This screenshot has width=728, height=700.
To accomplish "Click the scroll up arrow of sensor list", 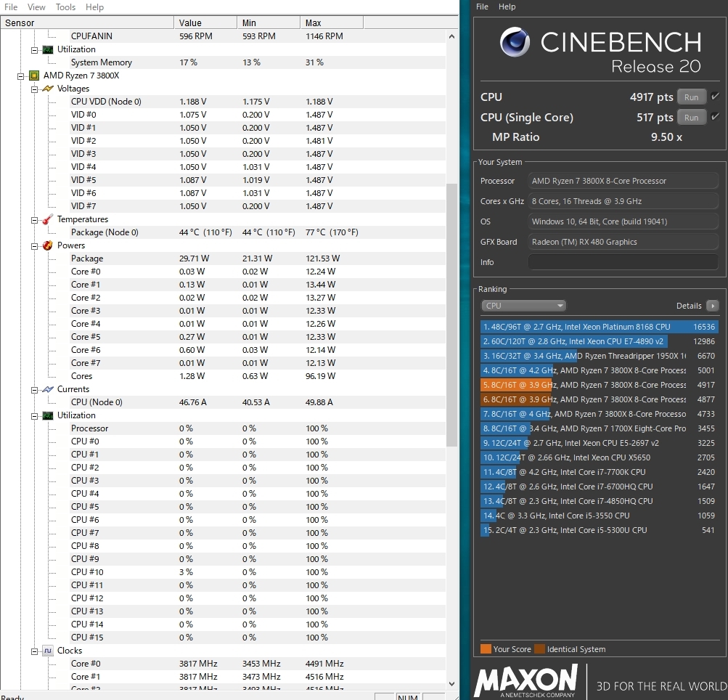I will click(x=451, y=36).
